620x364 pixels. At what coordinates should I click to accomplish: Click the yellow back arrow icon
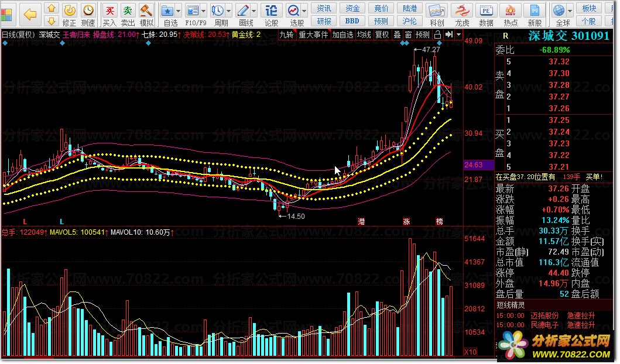30,15
